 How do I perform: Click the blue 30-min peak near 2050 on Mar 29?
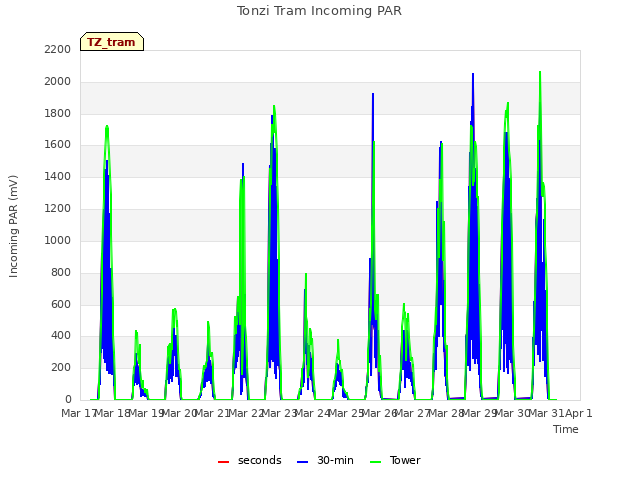(473, 75)
